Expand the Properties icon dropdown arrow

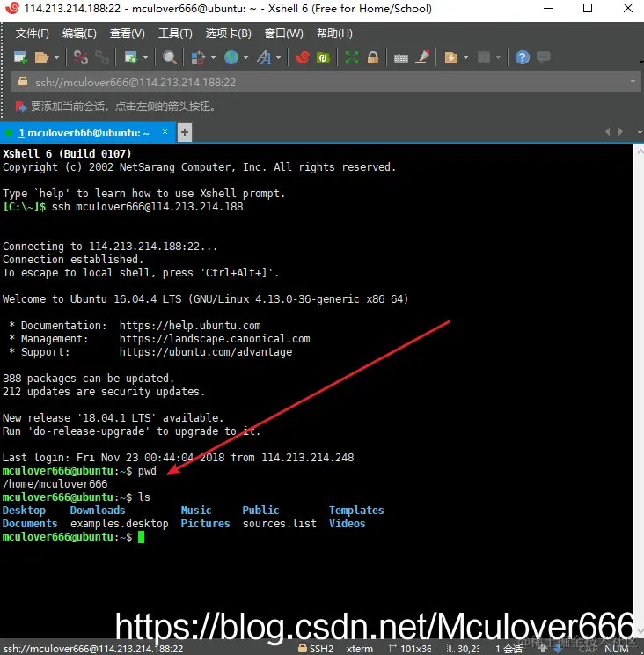pos(146,57)
